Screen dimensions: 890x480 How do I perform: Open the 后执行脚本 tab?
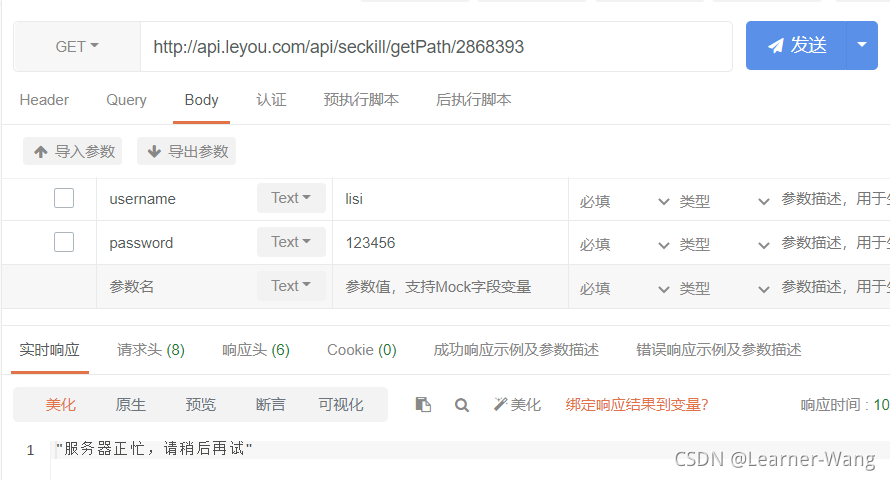pos(473,100)
